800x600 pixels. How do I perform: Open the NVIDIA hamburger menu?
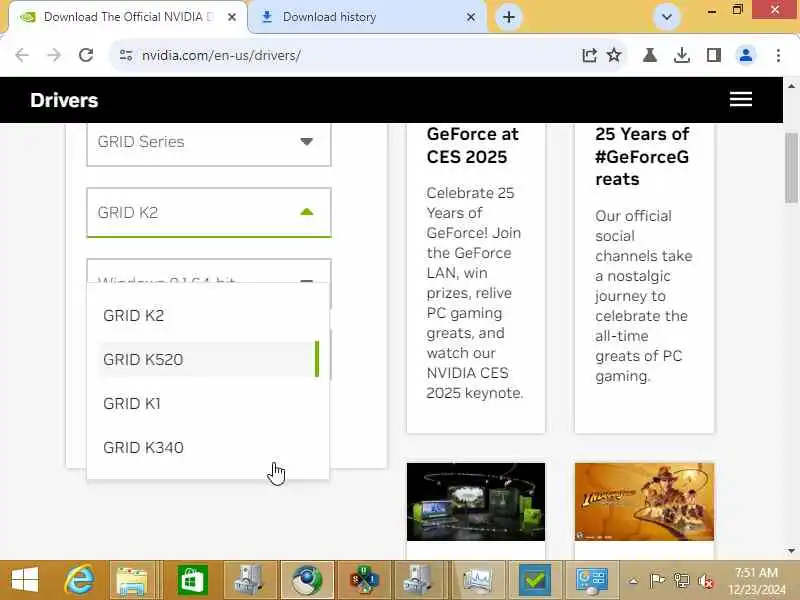click(x=741, y=99)
